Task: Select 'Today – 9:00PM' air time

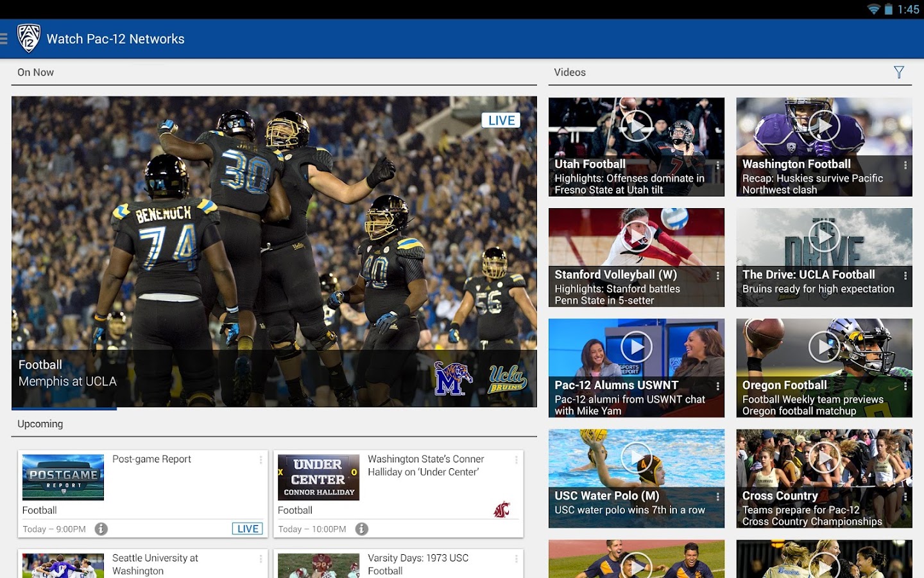Action: pos(55,529)
